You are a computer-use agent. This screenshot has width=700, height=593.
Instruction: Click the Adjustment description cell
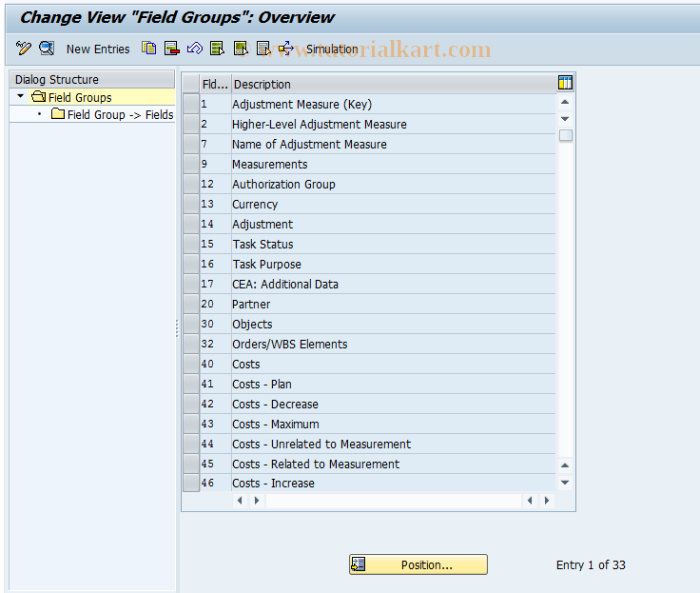click(394, 224)
